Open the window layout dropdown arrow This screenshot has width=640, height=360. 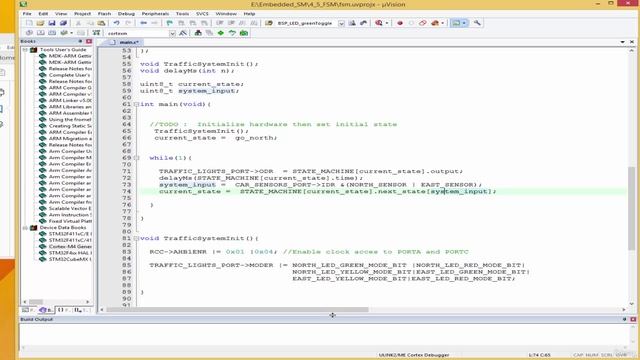click(464, 23)
